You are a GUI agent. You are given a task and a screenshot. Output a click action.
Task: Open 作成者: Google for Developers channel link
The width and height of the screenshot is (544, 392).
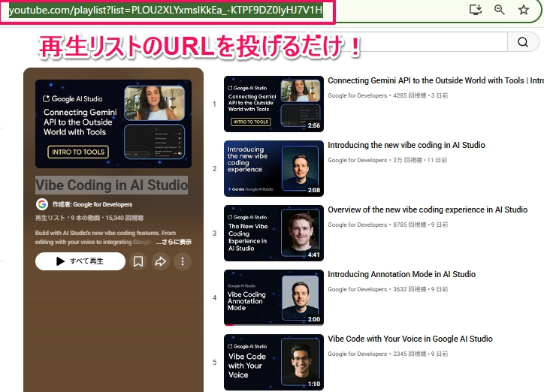[x=92, y=204]
